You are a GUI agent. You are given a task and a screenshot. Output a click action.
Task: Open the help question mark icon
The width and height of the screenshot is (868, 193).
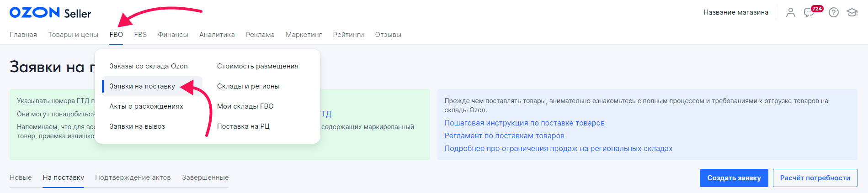(x=834, y=12)
